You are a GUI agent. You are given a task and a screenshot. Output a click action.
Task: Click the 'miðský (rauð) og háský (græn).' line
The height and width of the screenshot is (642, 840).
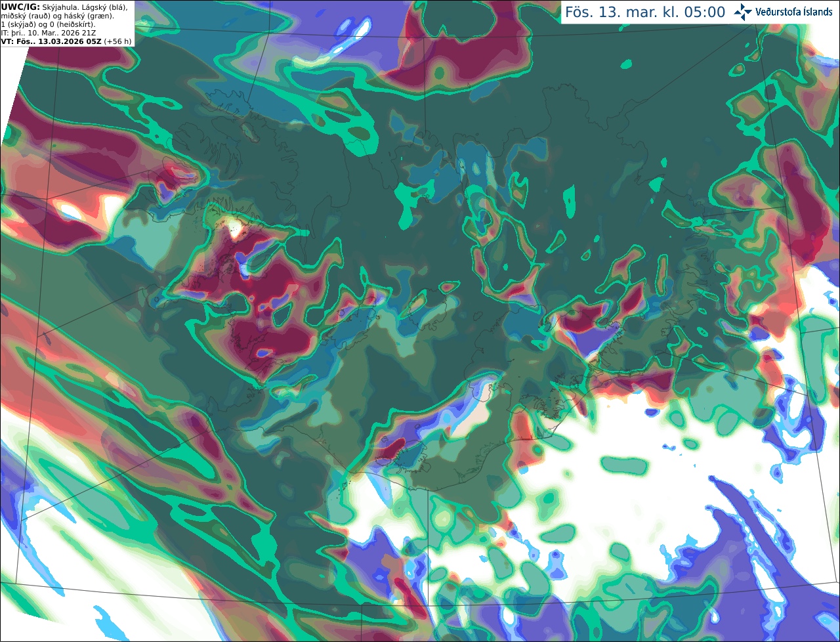(57, 15)
